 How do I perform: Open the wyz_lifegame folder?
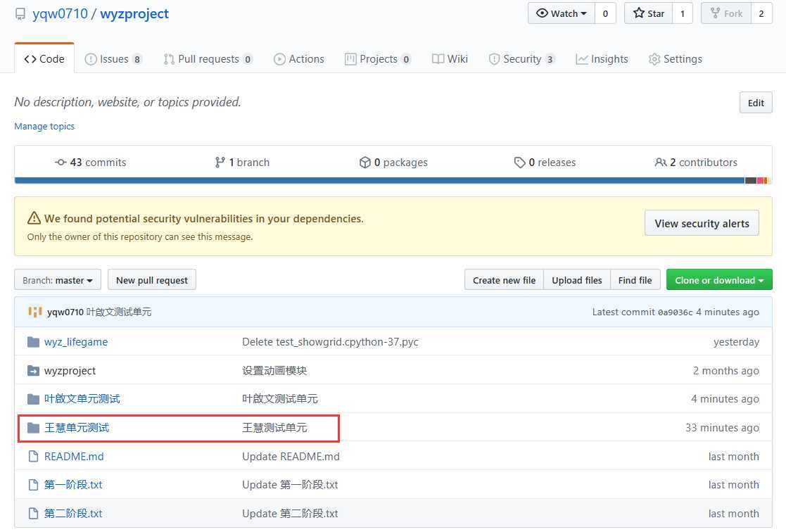76,342
